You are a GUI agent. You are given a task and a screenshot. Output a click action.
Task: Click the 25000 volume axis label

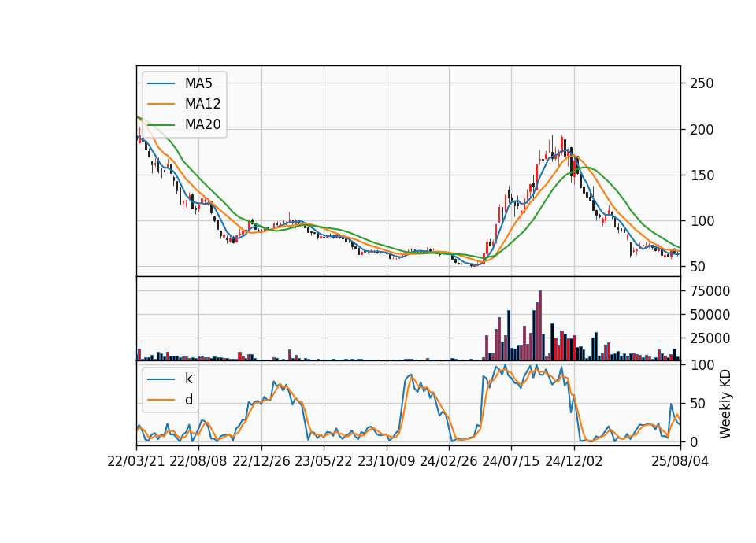(x=710, y=338)
